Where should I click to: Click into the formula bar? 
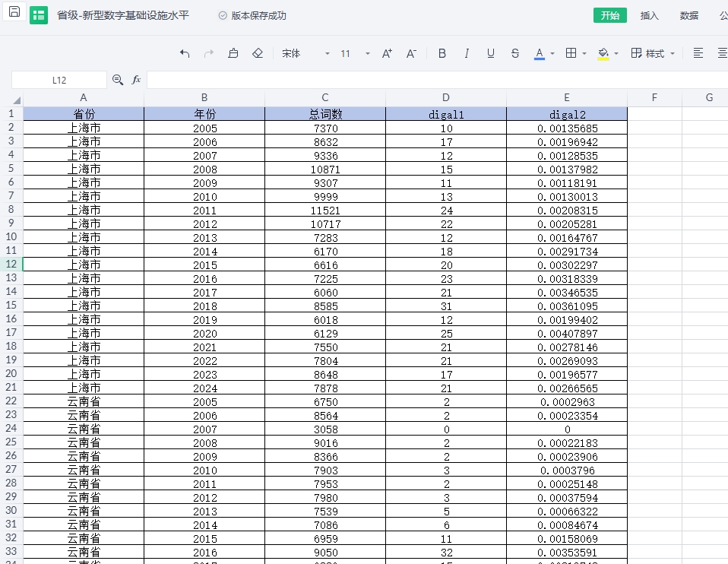tap(438, 80)
